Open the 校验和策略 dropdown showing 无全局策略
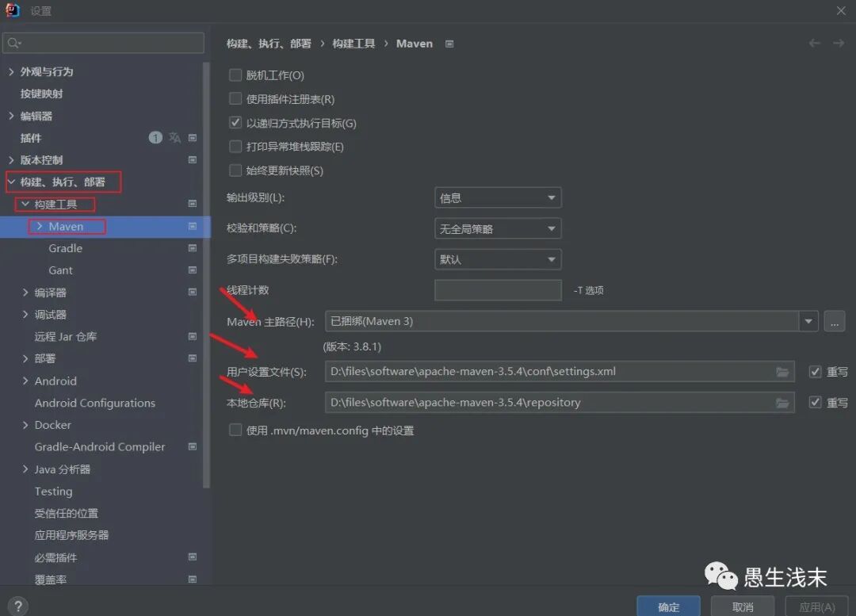The width and height of the screenshot is (856, 616). pos(498,229)
